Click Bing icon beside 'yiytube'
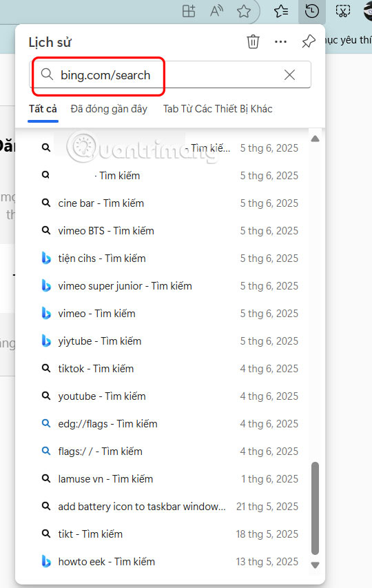The width and height of the screenshot is (372, 588). click(x=46, y=341)
